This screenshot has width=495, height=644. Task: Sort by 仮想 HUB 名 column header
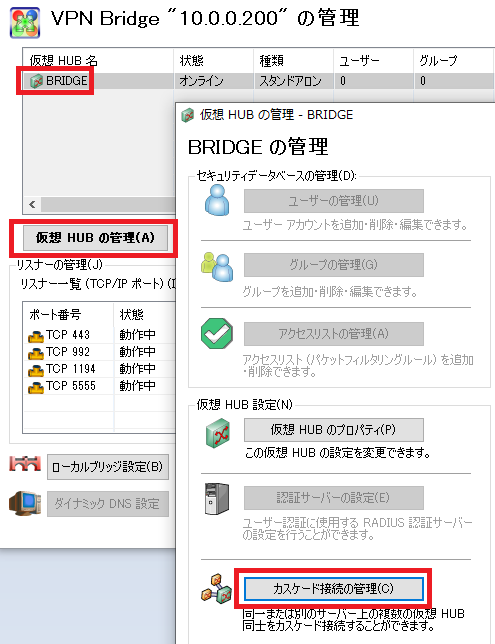click(98, 60)
